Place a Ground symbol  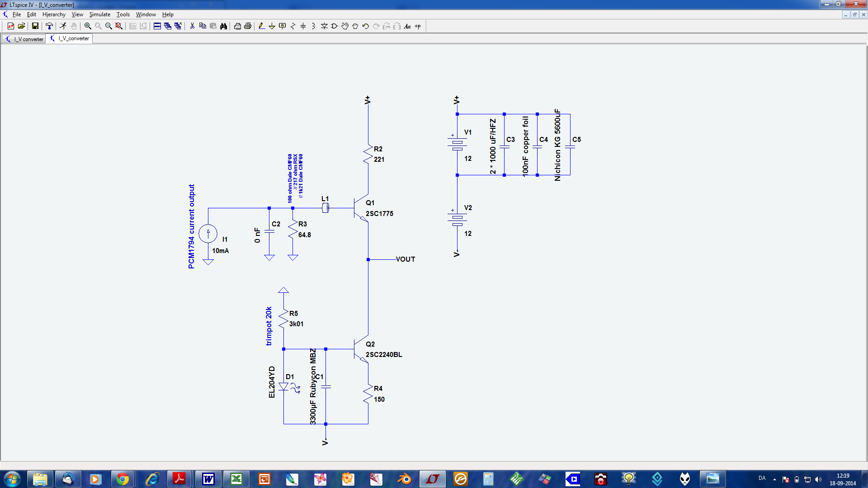point(272,26)
